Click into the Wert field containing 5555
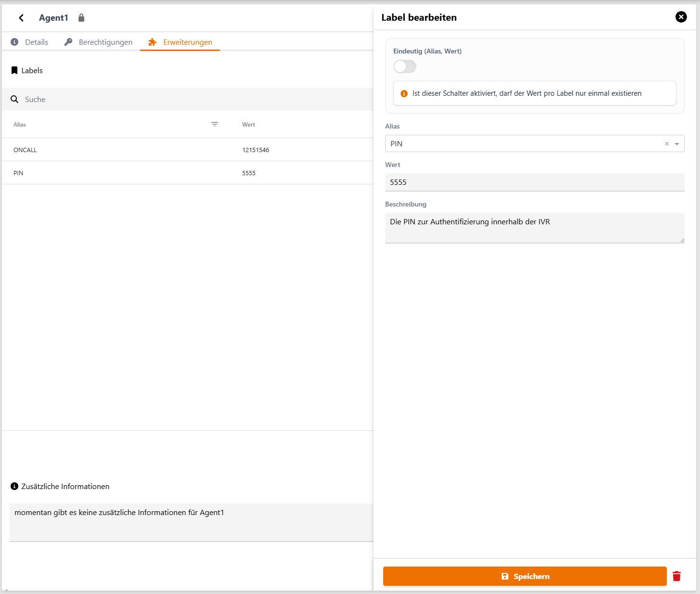Viewport: 700px width, 594px height. click(534, 182)
